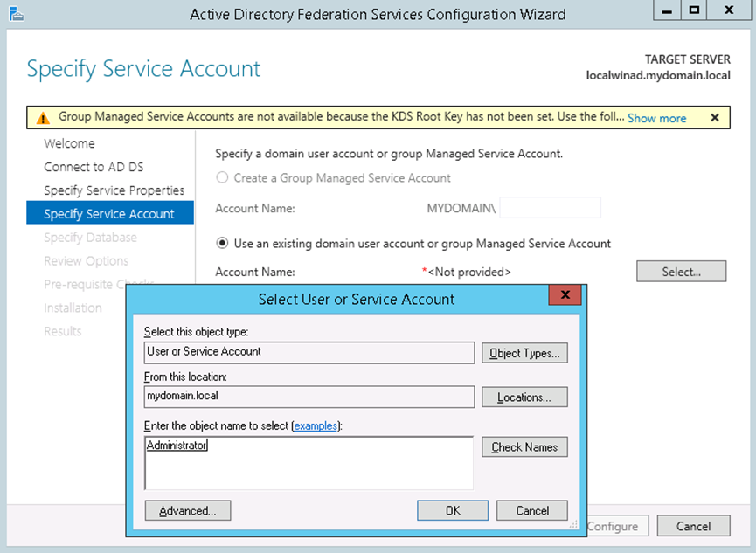Click the Locations... button
Screen dimensions: 756x553
524,397
